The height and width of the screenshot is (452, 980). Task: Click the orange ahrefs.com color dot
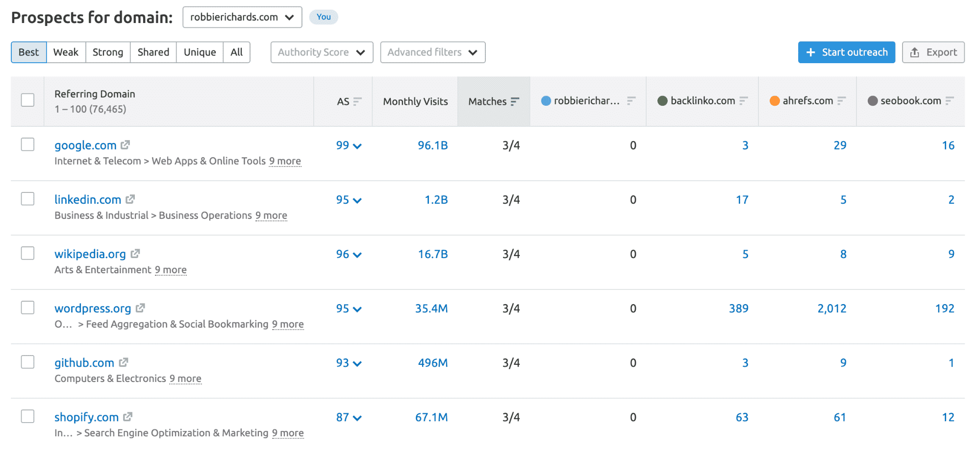[775, 101]
